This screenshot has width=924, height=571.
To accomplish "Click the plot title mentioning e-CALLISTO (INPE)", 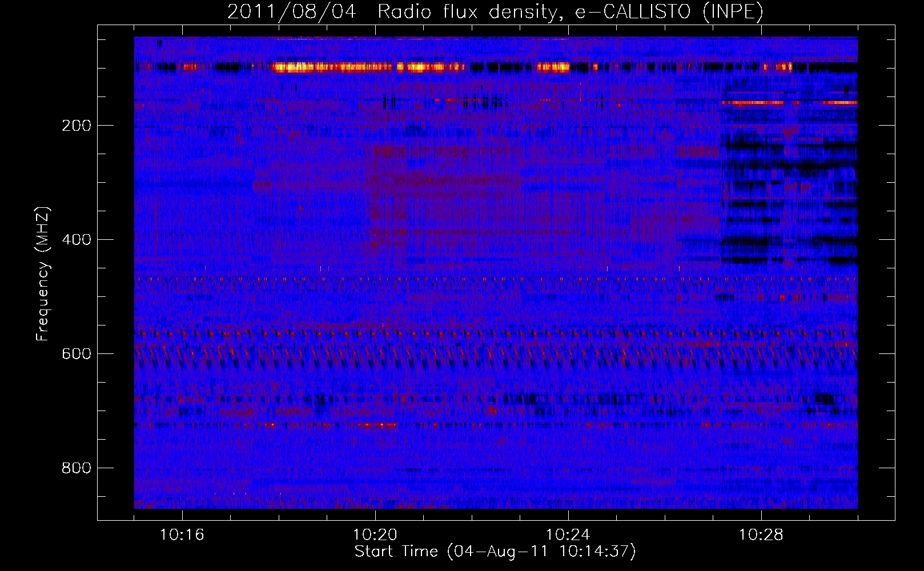I will [495, 11].
